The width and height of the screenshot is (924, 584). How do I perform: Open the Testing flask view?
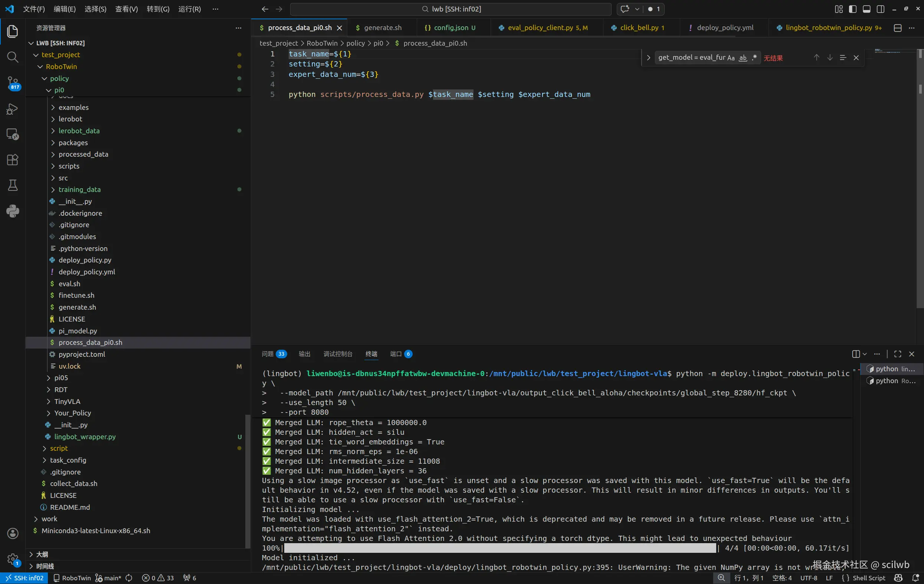[x=13, y=186]
